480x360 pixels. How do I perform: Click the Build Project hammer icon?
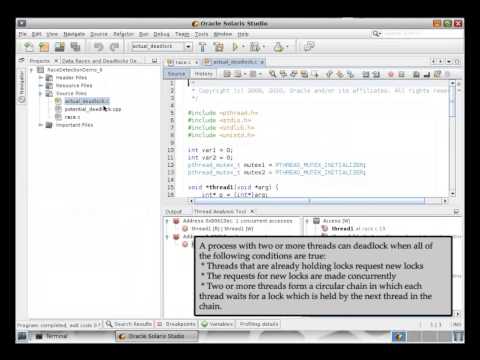(202, 47)
